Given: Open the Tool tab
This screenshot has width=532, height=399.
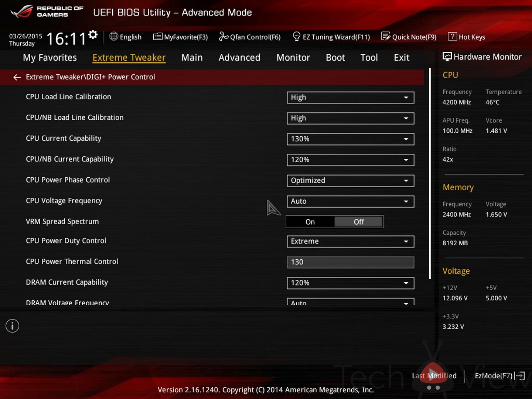Looking at the screenshot, I should coord(369,58).
